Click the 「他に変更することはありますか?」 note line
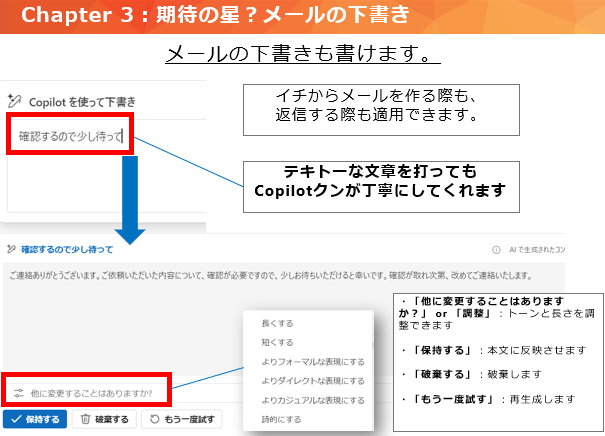605x436 pixels. coord(497,313)
